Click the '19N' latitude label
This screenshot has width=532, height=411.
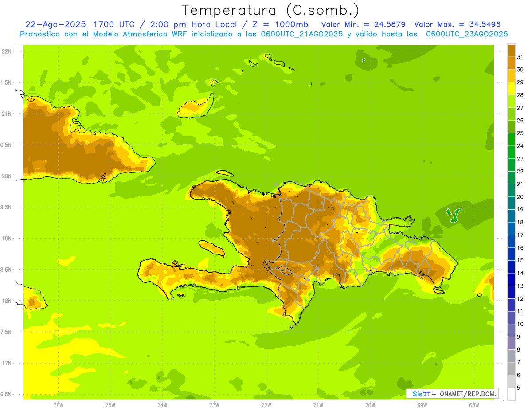tap(7, 239)
